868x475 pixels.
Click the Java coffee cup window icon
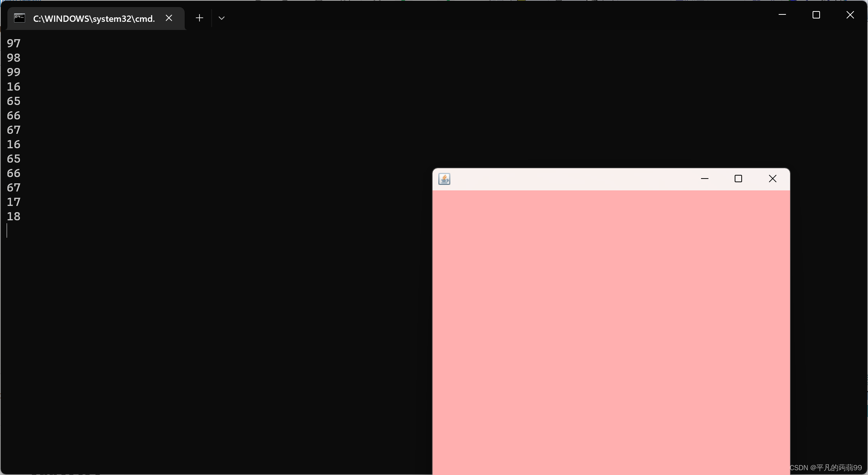pos(444,179)
